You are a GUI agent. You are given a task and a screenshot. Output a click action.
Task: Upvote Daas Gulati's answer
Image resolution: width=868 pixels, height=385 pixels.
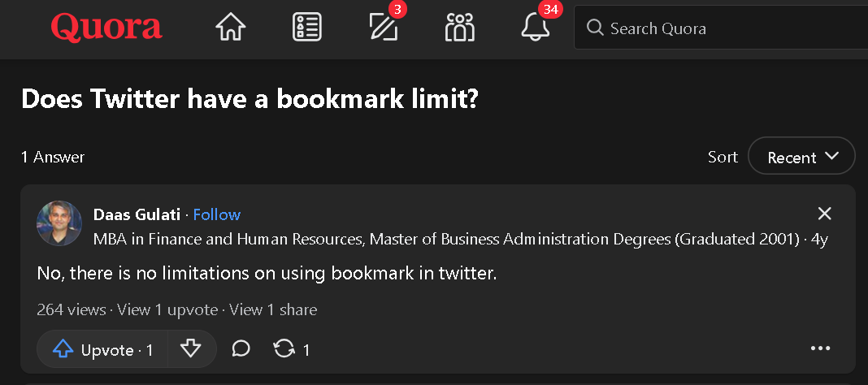[x=102, y=349]
